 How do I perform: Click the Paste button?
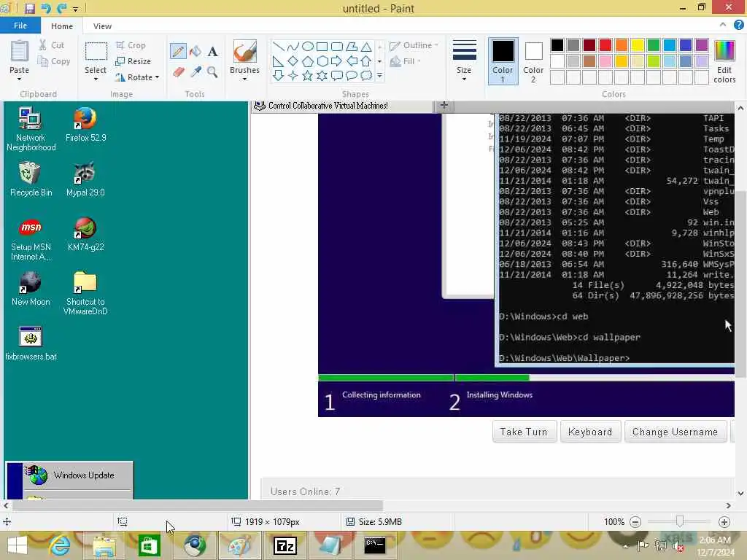click(x=20, y=57)
